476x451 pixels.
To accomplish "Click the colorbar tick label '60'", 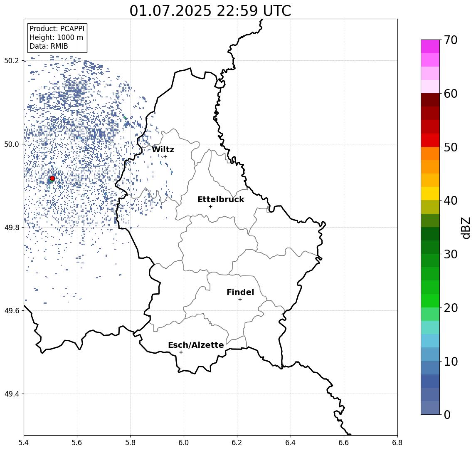I will 450,94.
